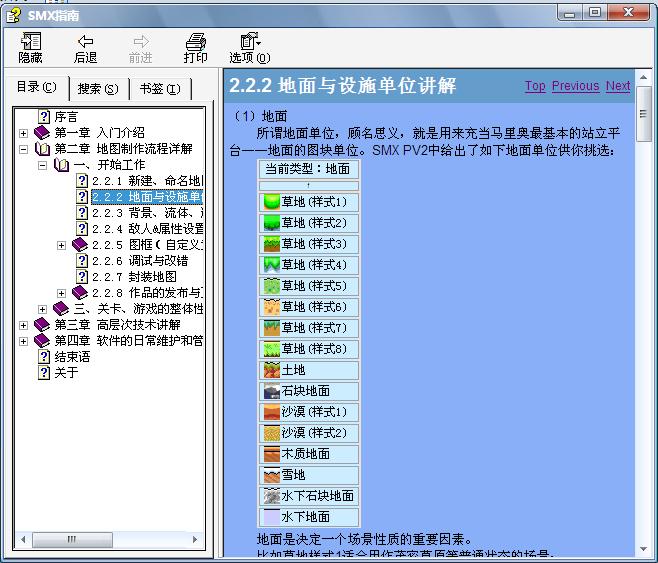Click the 打印 (Print) printer icon

point(196,42)
